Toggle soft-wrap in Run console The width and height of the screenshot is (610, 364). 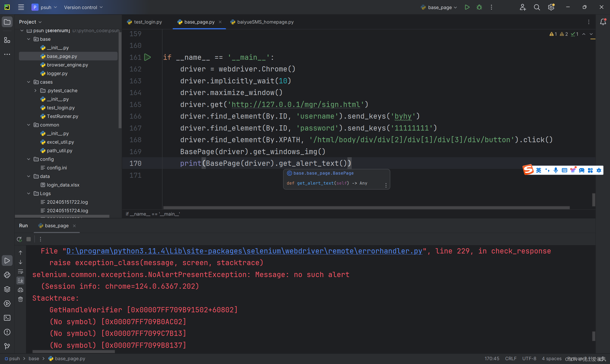tap(20, 271)
